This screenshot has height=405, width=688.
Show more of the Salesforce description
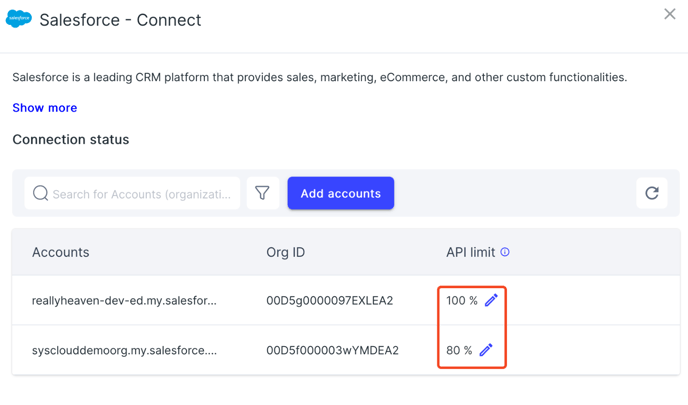coord(45,108)
